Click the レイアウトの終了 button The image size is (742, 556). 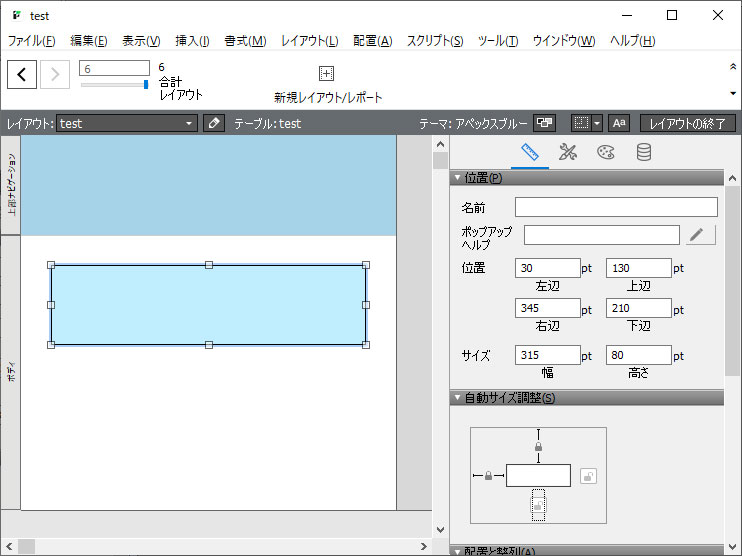[687, 124]
